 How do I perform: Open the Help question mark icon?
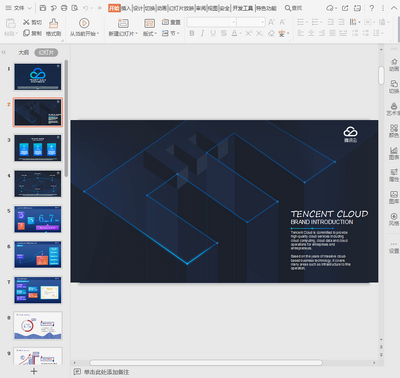[x=371, y=8]
